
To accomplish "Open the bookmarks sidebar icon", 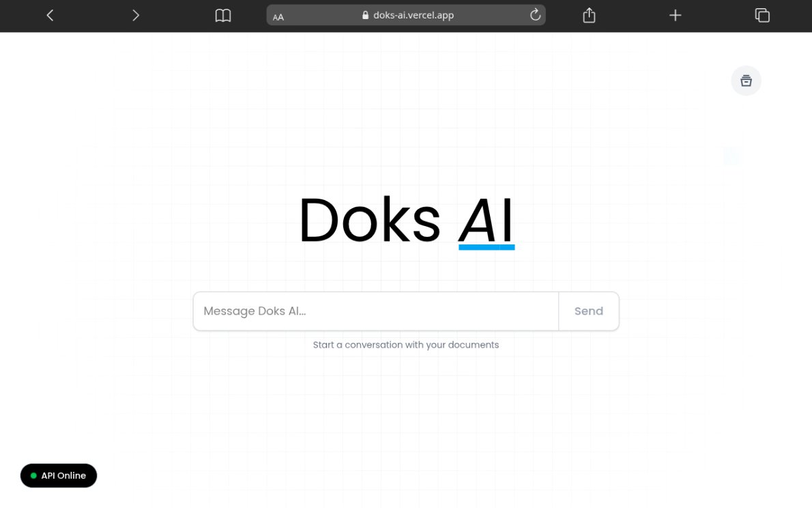I will [223, 15].
